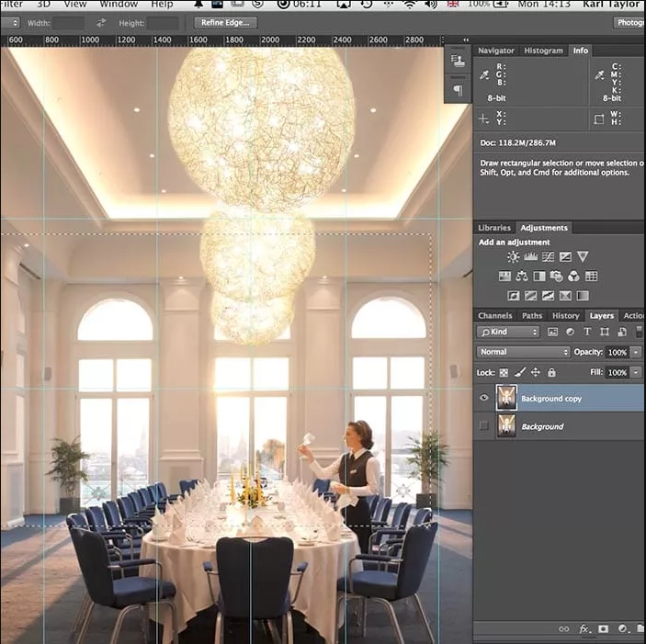Switch to the Paths tab
Viewport: 646px width, 644px height.
(x=532, y=316)
